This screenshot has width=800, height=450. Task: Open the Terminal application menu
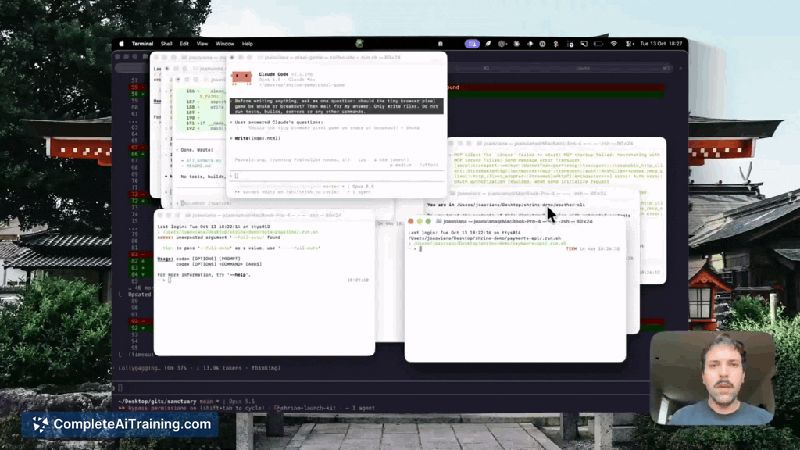(142, 44)
